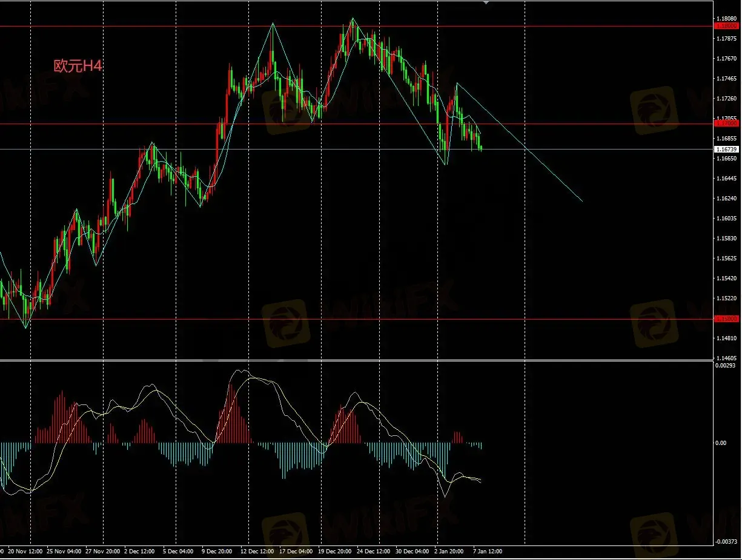Viewport: 742px width, 560px height.
Task: Click the MACD scale value 0.00293
Action: tap(727, 366)
